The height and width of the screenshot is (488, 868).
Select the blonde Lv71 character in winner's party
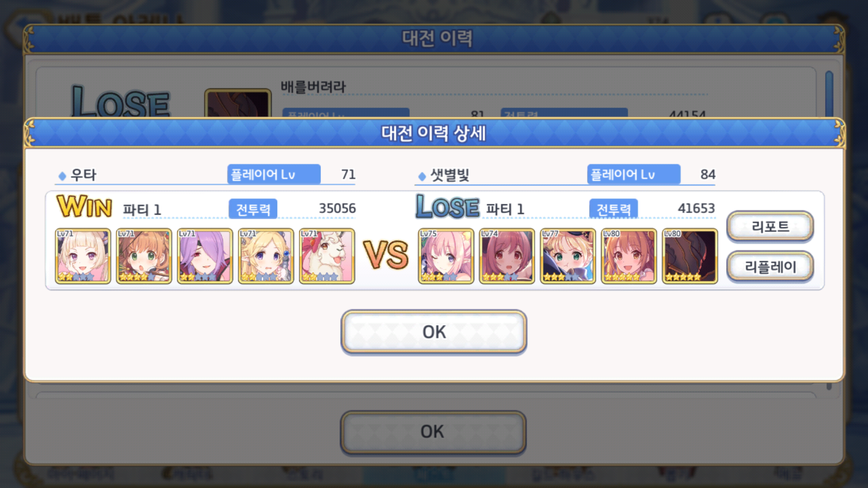(x=83, y=256)
